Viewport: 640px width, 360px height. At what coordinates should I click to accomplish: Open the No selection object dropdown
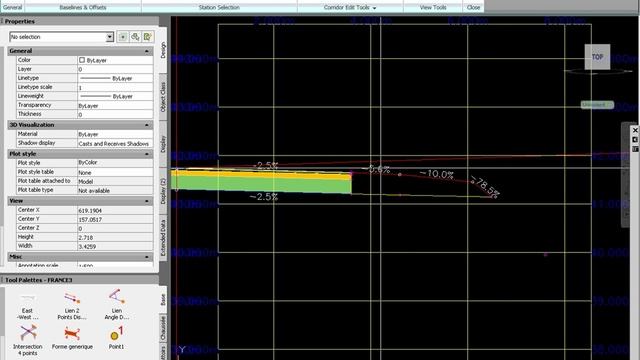coord(109,37)
